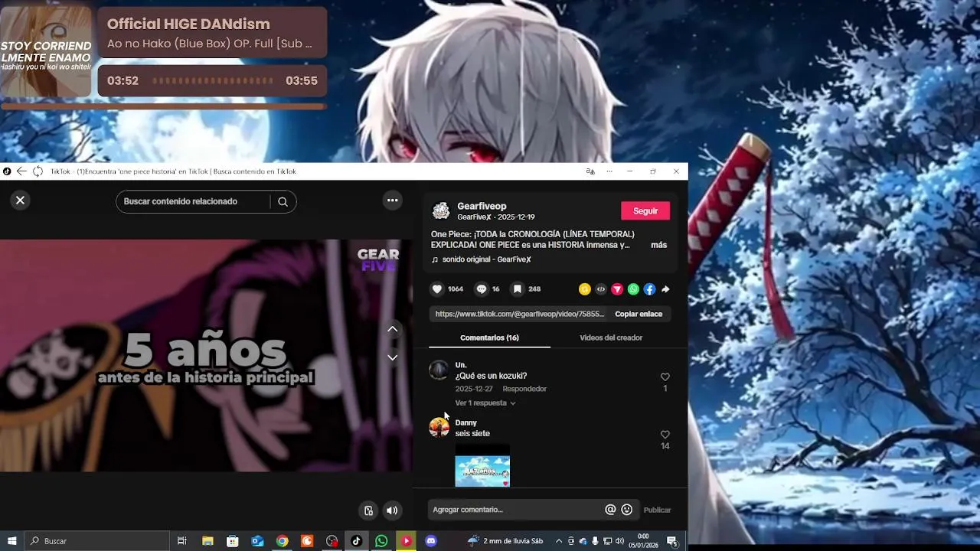Save video with bookmark icon (248)

pos(518,289)
